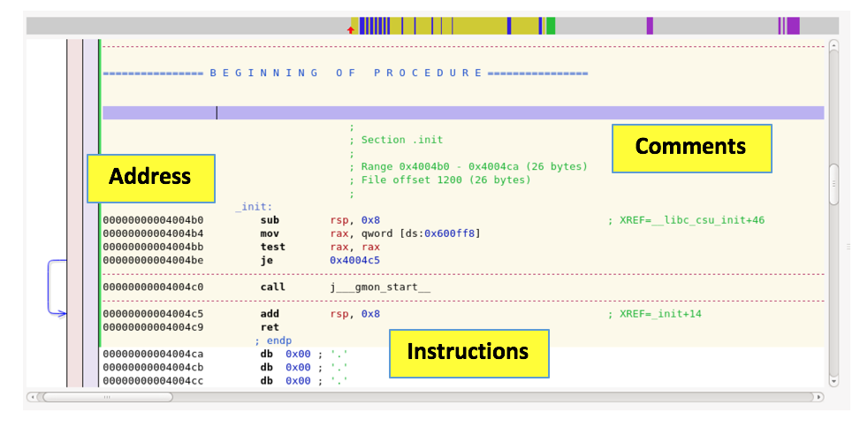Click the je instruction mnemonic
The image size is (868, 428).
[x=267, y=260]
